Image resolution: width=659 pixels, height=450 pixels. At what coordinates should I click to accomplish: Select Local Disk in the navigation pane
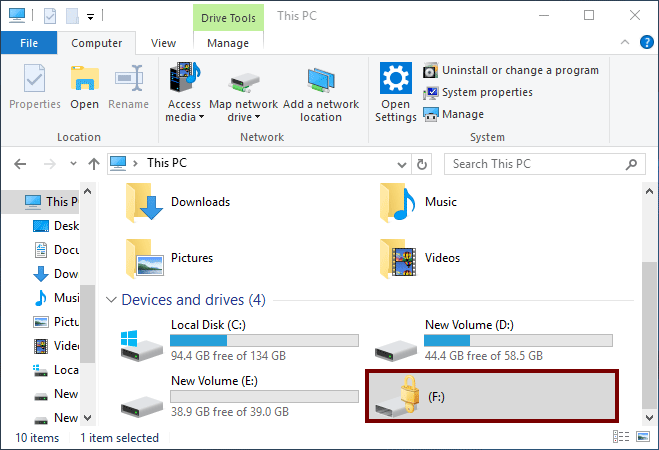55,370
